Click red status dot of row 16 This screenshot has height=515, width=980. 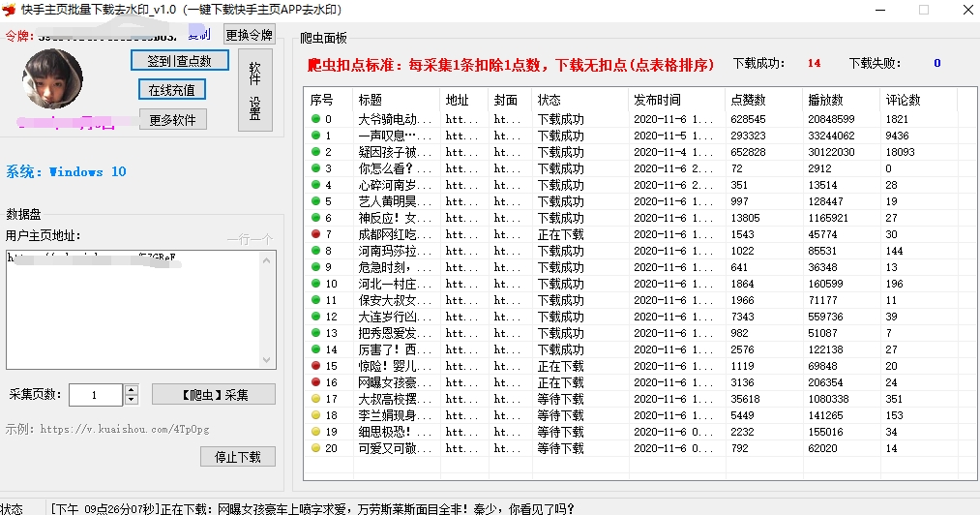point(315,381)
